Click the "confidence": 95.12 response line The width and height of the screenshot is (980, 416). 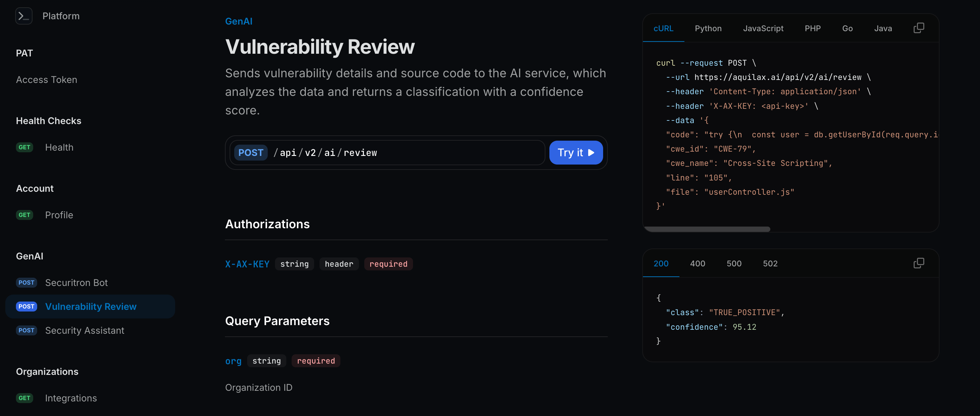(x=711, y=327)
